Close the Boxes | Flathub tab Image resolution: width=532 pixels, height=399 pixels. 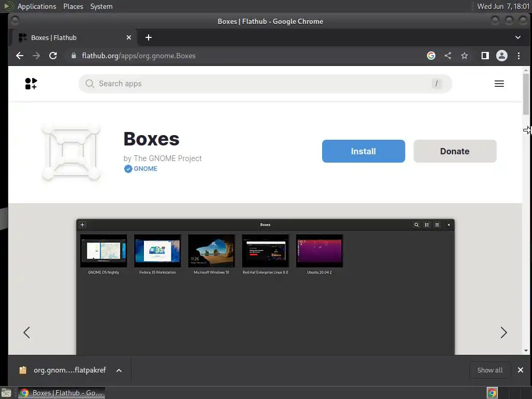point(129,37)
